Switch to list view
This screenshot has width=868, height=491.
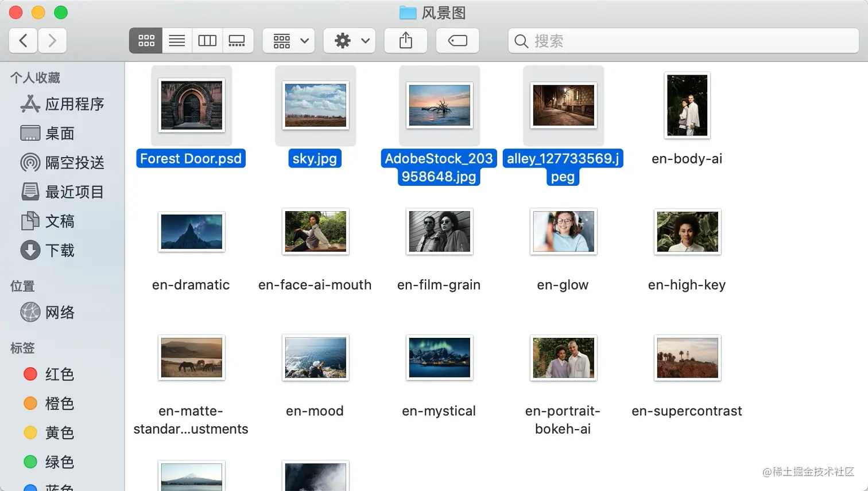coord(177,41)
